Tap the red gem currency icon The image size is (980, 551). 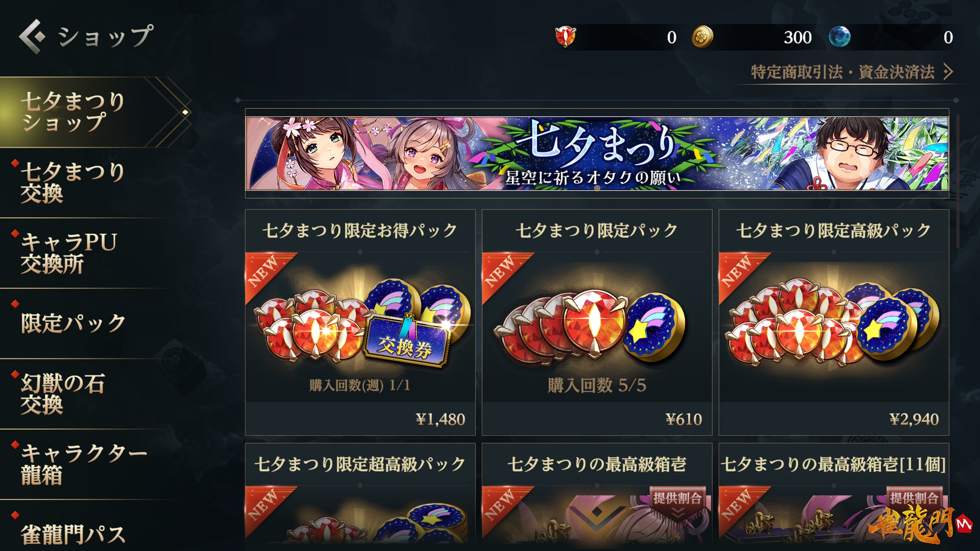click(x=565, y=37)
